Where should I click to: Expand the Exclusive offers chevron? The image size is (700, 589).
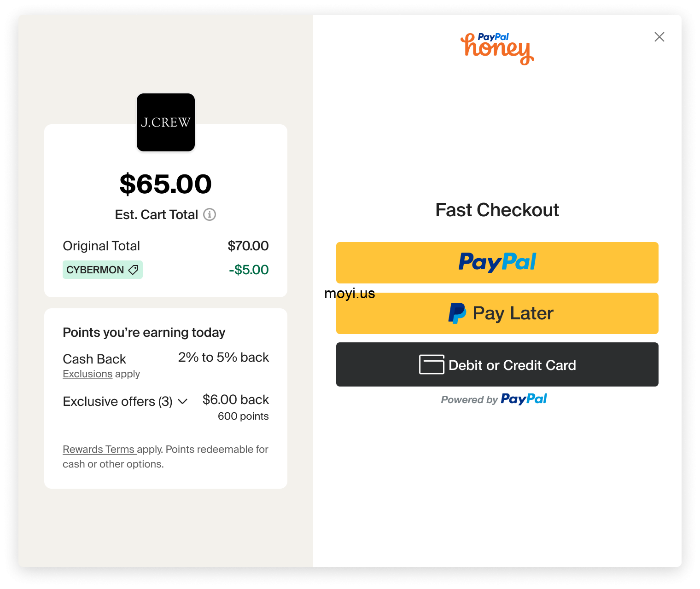[x=183, y=401]
